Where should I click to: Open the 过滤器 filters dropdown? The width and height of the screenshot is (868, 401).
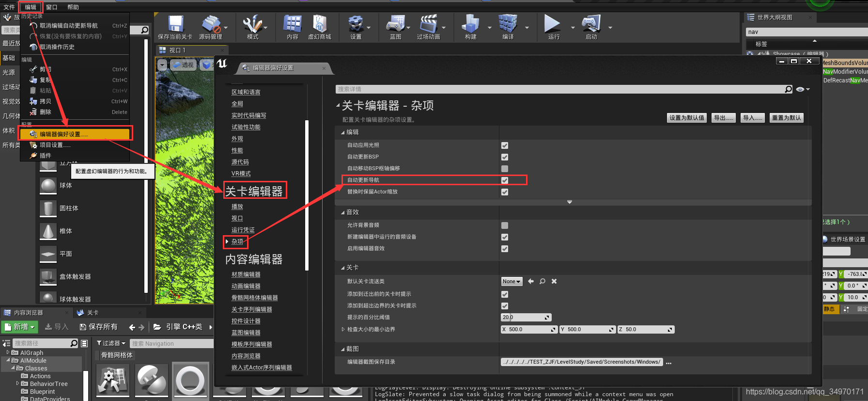pyautogui.click(x=111, y=343)
